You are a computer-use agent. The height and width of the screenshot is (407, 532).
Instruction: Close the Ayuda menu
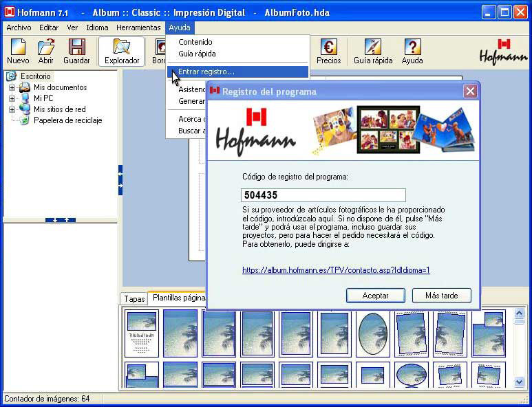[x=180, y=27]
